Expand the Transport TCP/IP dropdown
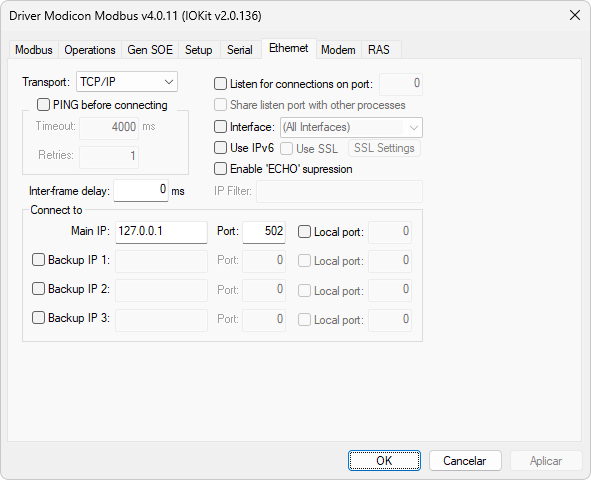Screen dimensions: 591x480 (x=127, y=82)
